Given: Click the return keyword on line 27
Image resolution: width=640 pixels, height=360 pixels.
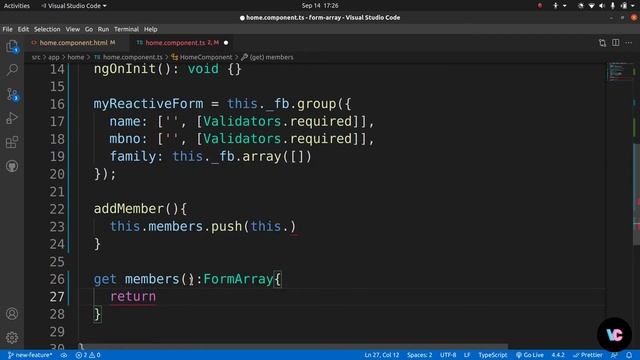Looking at the screenshot, I should click(x=133, y=297).
